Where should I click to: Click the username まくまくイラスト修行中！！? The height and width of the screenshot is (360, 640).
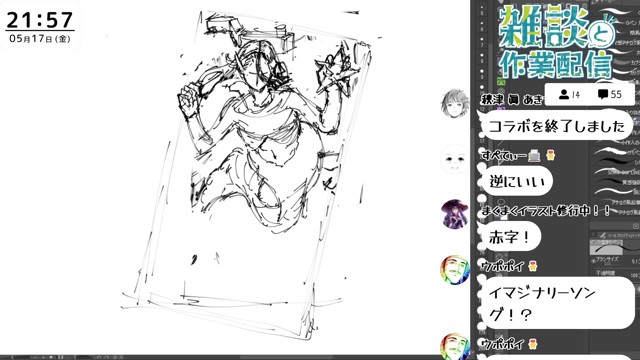coord(546,211)
